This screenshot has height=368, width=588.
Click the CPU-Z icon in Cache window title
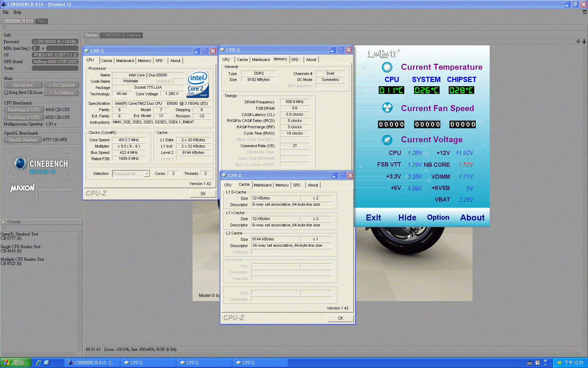[224, 175]
